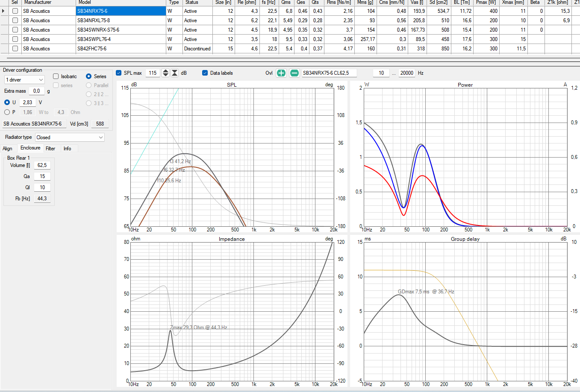Click the 'Zmax 29,3 Ohm @ 44,3 Hz' label

click(198, 328)
